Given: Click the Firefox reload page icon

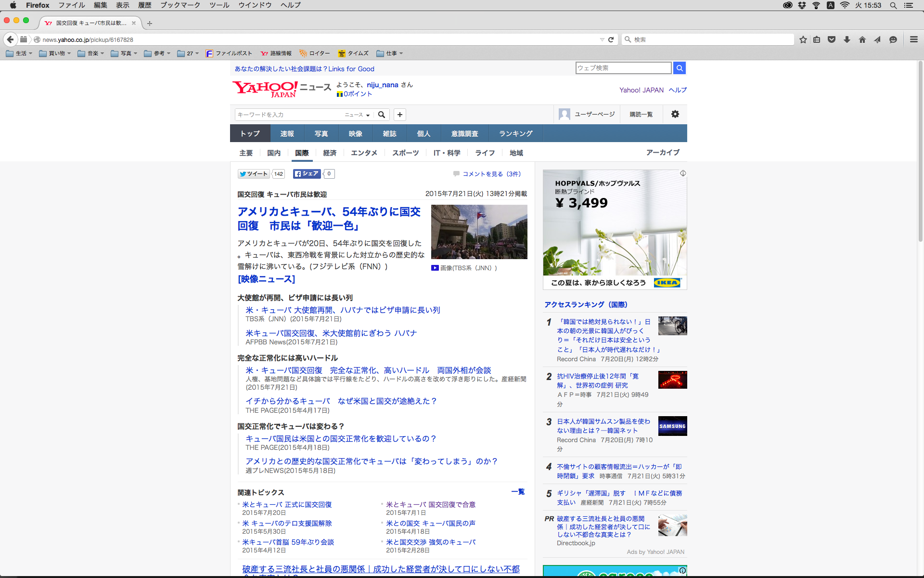Looking at the screenshot, I should (611, 39).
